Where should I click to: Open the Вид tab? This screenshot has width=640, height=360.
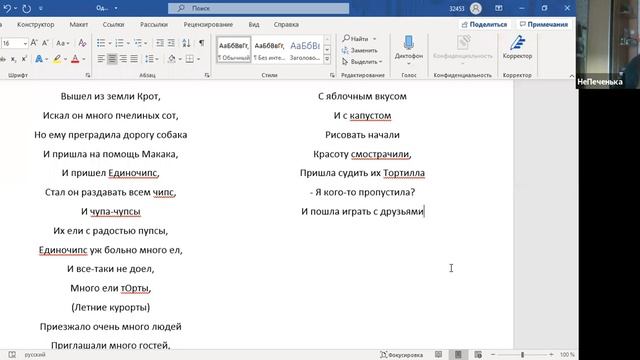coord(254,24)
